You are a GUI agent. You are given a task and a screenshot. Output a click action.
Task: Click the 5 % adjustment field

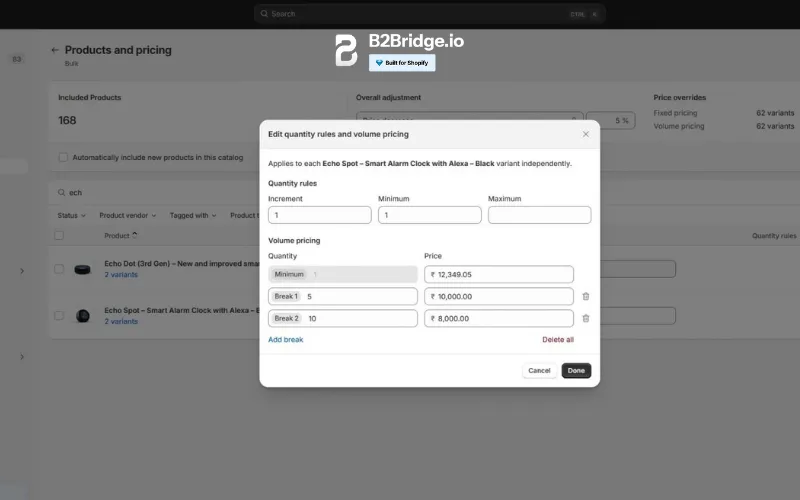[611, 120]
